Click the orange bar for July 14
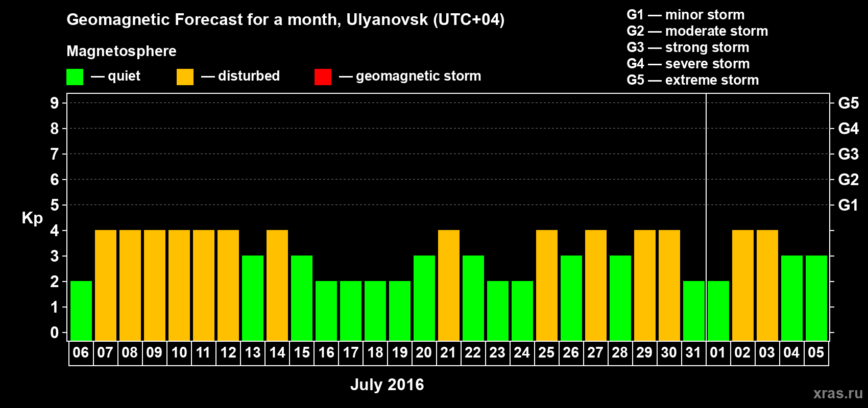 277,285
